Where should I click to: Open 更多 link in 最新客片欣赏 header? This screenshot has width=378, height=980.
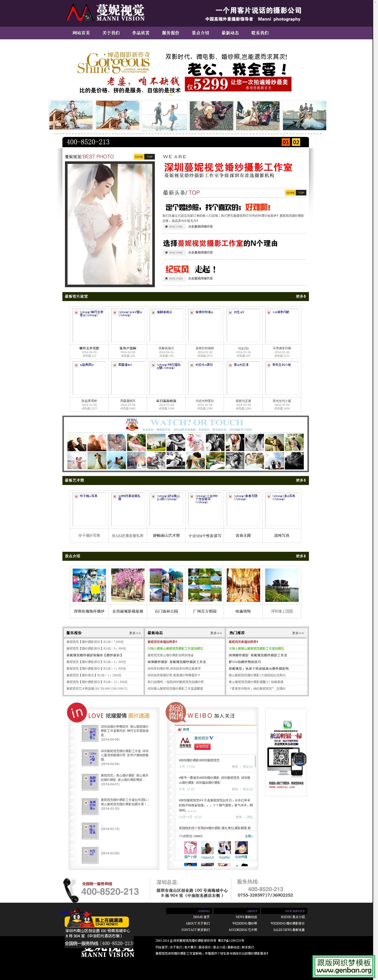300,296
